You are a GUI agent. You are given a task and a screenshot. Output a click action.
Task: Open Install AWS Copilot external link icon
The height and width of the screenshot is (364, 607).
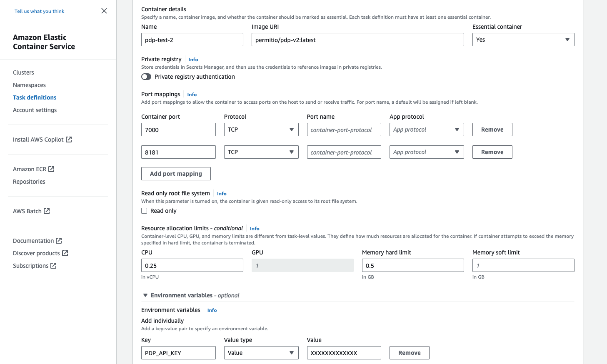(x=69, y=139)
